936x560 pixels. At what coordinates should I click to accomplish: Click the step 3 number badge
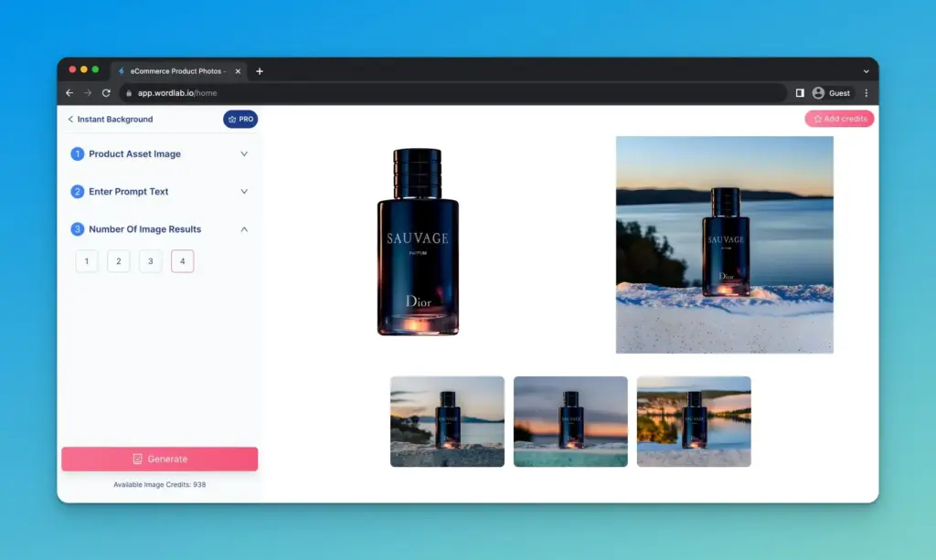point(77,229)
